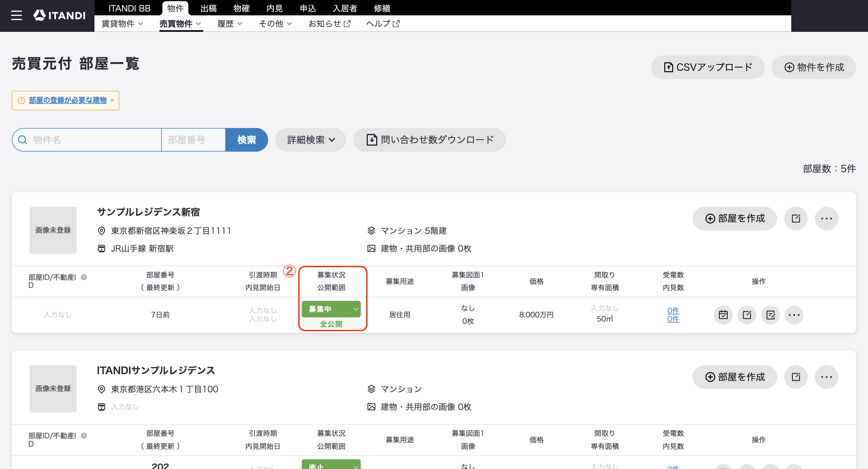Switch to the 申込 tab

[x=308, y=8]
